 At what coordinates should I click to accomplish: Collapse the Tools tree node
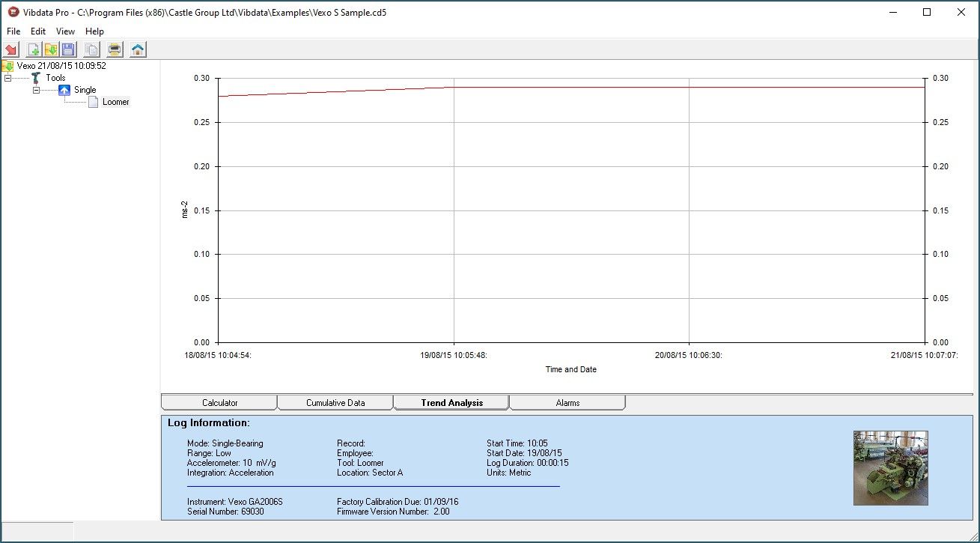(x=7, y=78)
